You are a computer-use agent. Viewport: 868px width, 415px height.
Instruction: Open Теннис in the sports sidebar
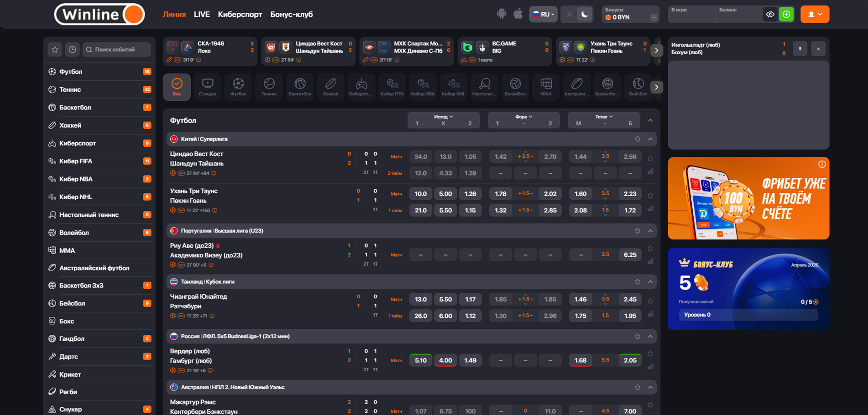(70, 90)
